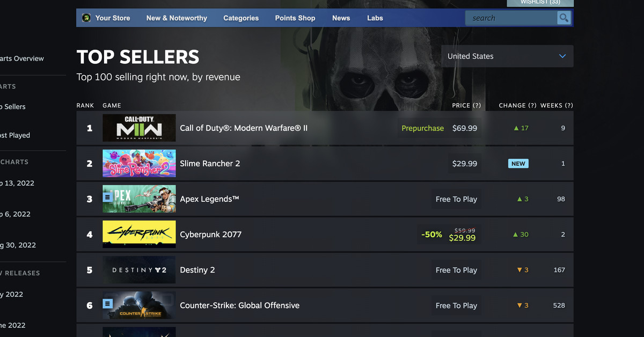644x337 pixels.
Task: Click the search magnifier icon
Action: [x=563, y=18]
